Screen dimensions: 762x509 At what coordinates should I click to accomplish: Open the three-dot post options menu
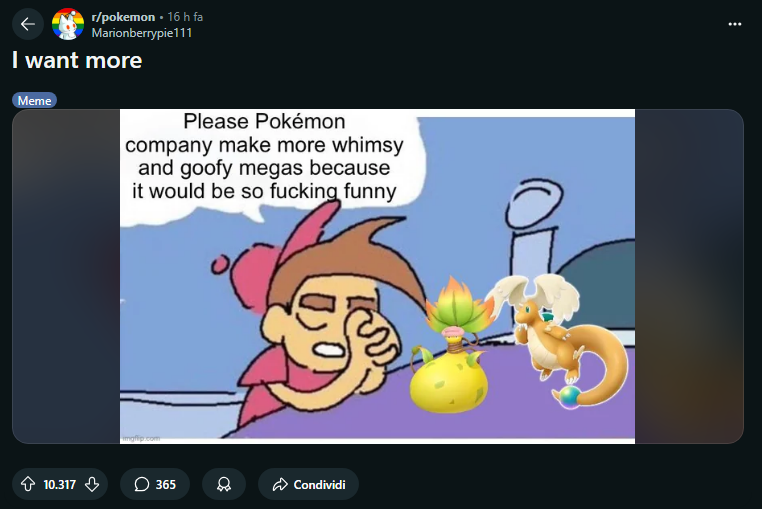coord(735,24)
